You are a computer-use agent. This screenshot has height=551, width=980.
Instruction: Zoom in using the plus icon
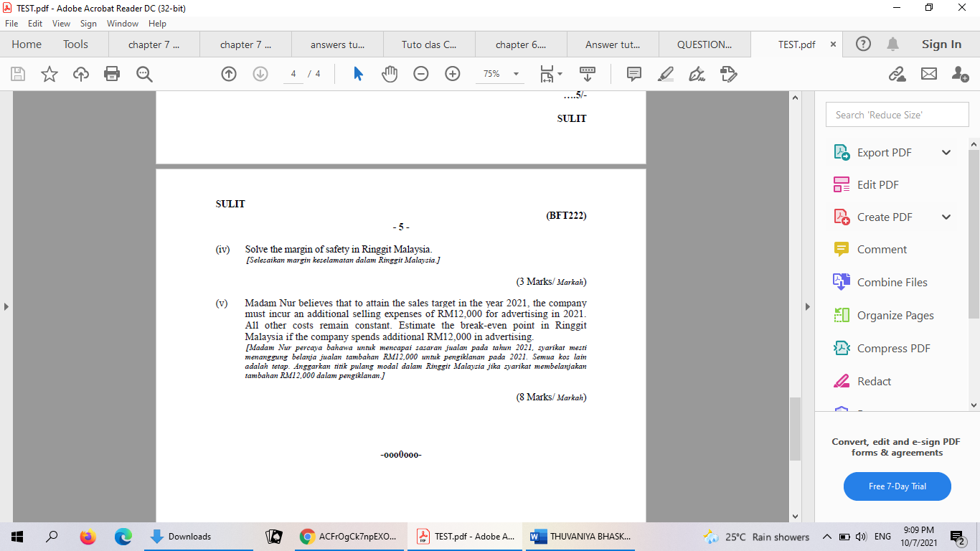pos(452,73)
